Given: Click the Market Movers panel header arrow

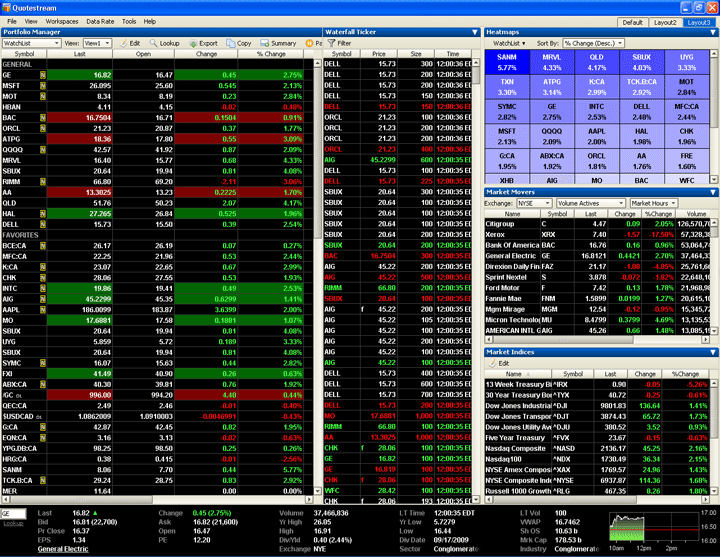Looking at the screenshot, I should coord(711,192).
